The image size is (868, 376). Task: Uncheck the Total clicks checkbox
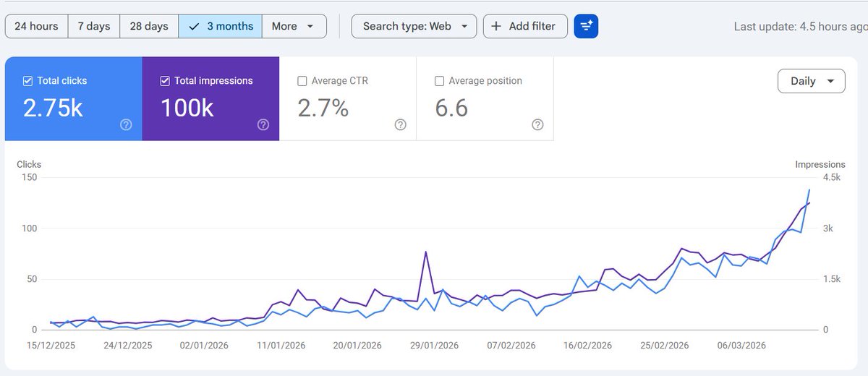(28, 81)
